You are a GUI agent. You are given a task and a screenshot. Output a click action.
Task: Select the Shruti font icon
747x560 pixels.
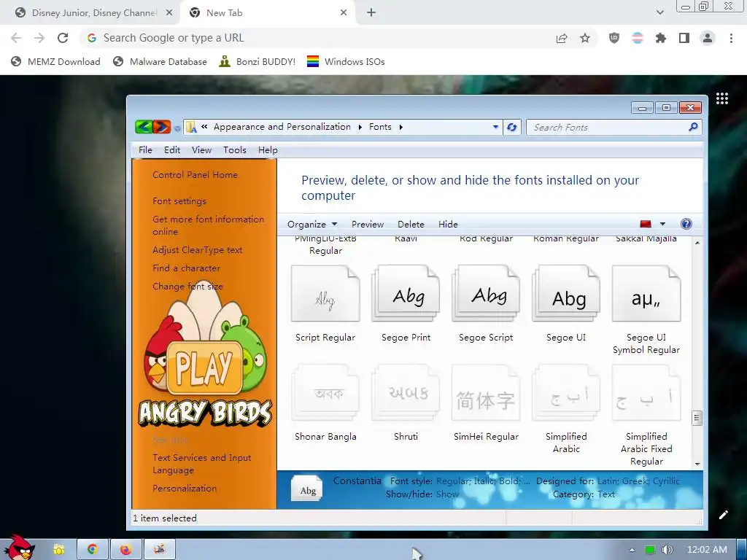click(x=406, y=393)
